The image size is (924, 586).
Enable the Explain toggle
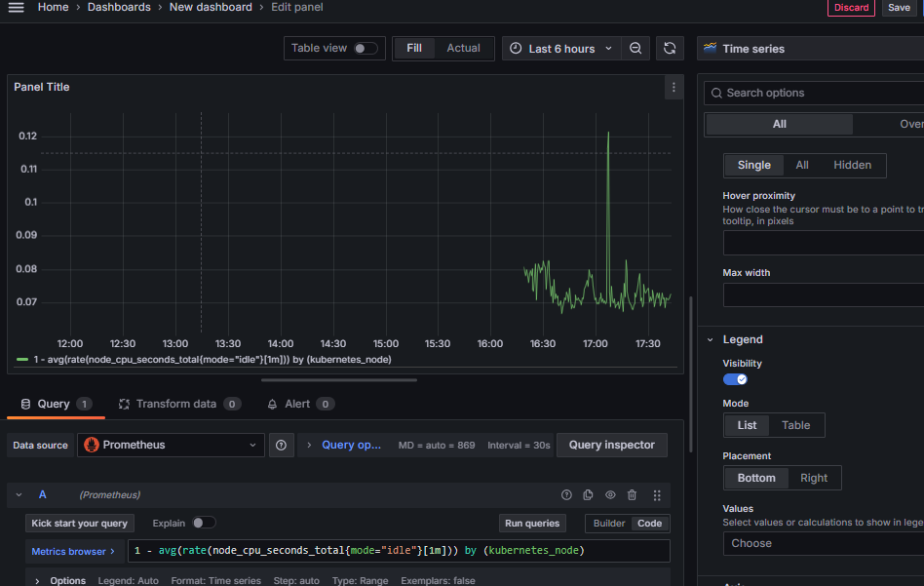click(x=204, y=523)
